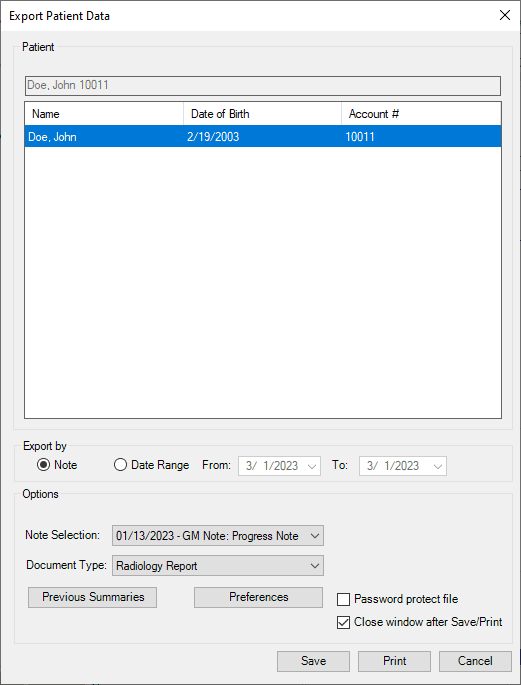The width and height of the screenshot is (521, 685).
Task: Sort by the Name column header
Action: tap(104, 114)
